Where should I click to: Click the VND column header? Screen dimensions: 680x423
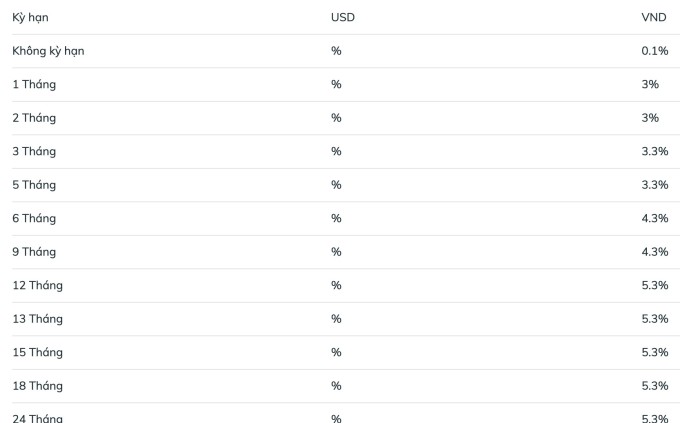pyautogui.click(x=654, y=17)
